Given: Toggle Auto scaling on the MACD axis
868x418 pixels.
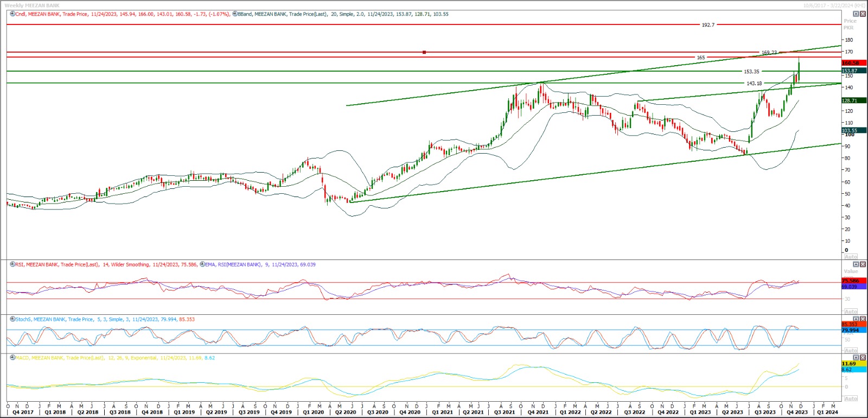Looking at the screenshot, I should coord(851,398).
